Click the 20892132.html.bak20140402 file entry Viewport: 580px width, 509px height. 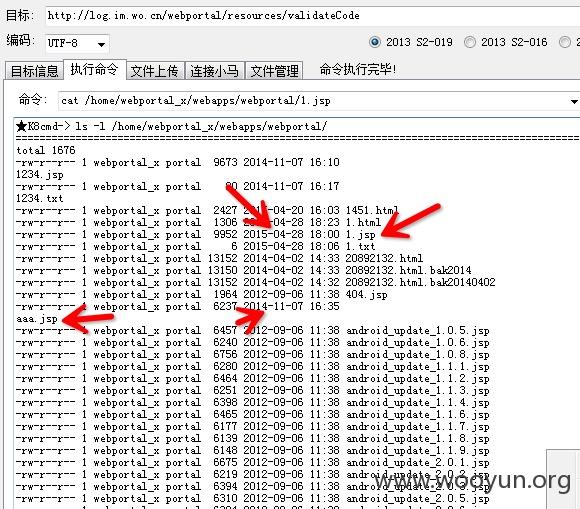(421, 282)
